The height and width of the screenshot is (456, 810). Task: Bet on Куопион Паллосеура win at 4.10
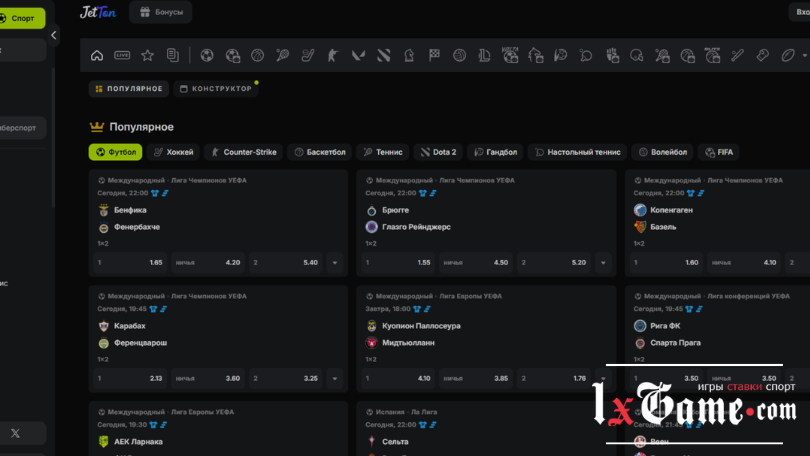tap(398, 378)
